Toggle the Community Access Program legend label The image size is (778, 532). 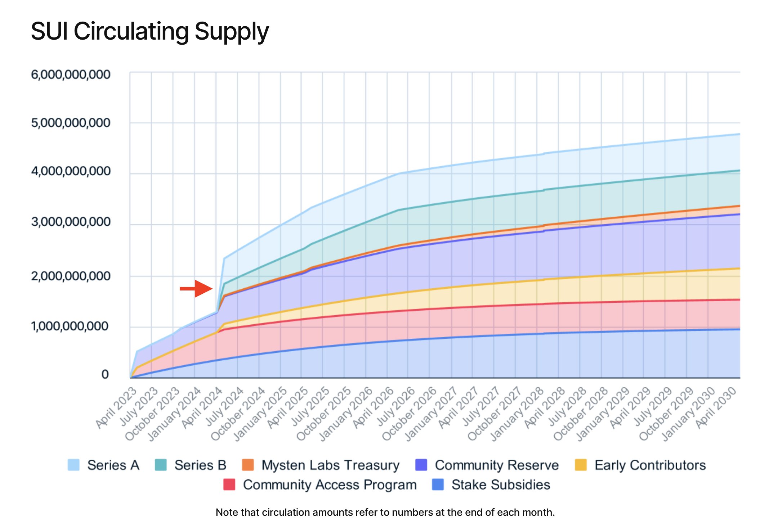point(330,485)
